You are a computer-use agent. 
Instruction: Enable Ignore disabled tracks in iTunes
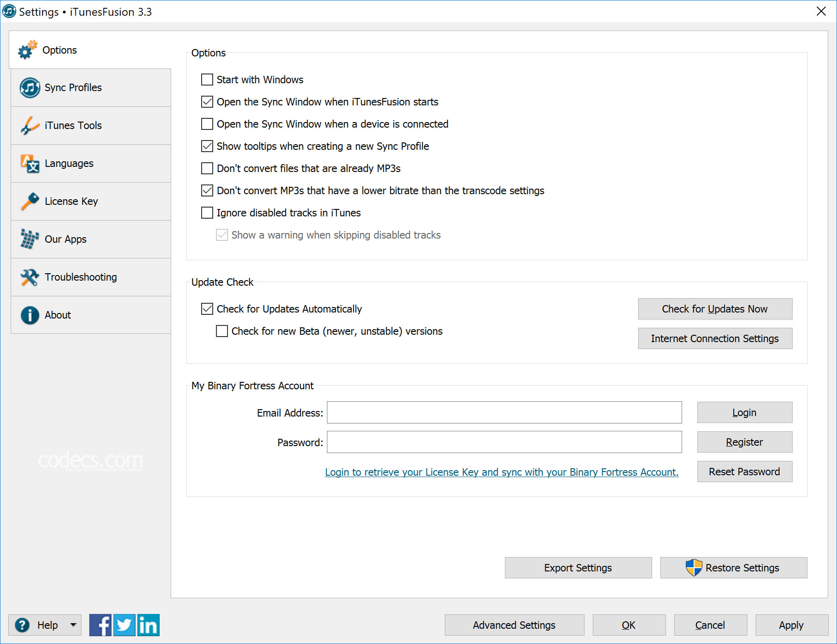207,213
